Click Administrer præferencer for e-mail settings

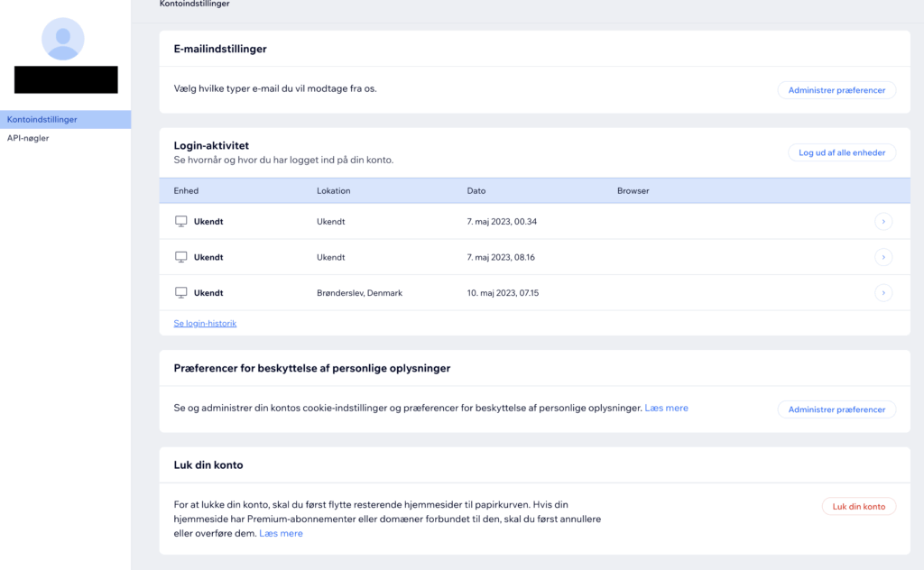836,90
